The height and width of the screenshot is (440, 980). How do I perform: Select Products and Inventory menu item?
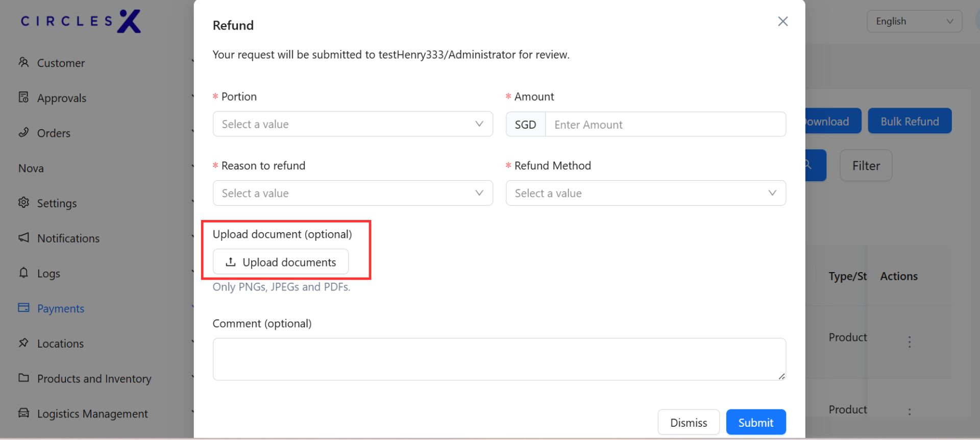94,379
